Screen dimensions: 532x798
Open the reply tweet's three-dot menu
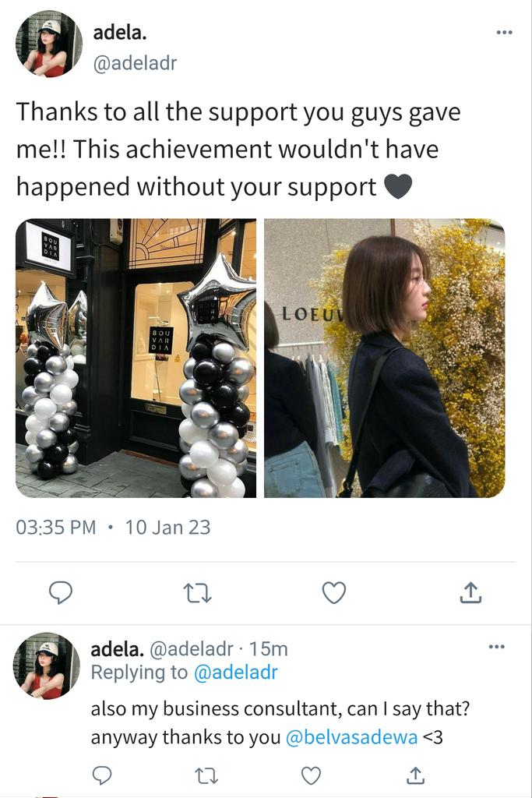496,647
